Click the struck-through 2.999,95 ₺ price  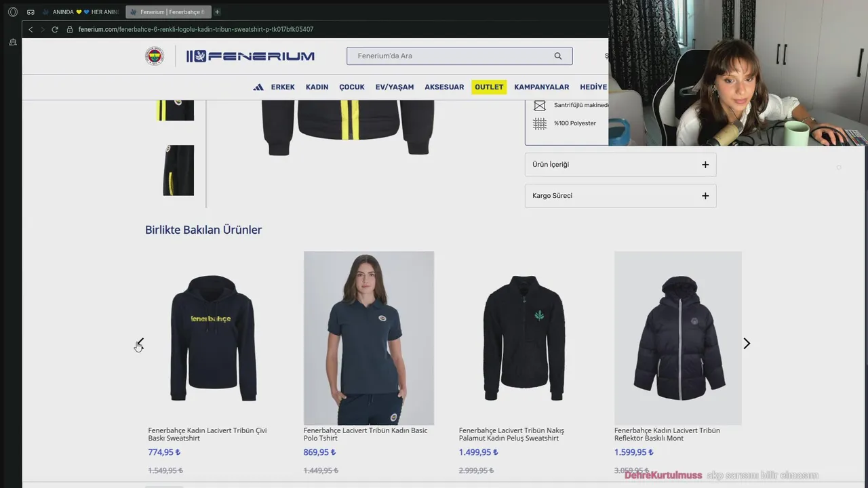476,470
